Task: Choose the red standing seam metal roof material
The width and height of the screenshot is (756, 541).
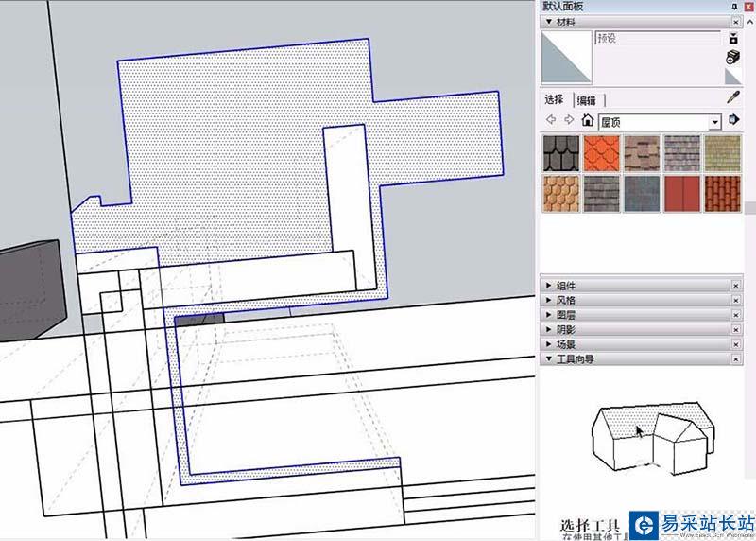Action: (x=681, y=194)
